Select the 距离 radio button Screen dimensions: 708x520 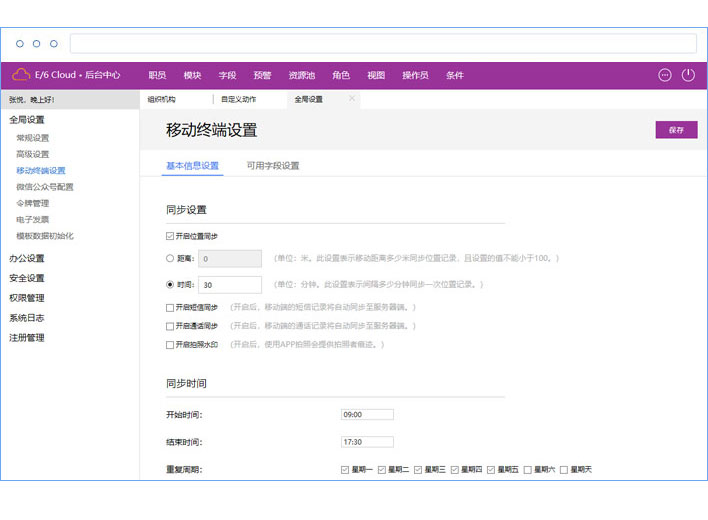(x=170, y=258)
